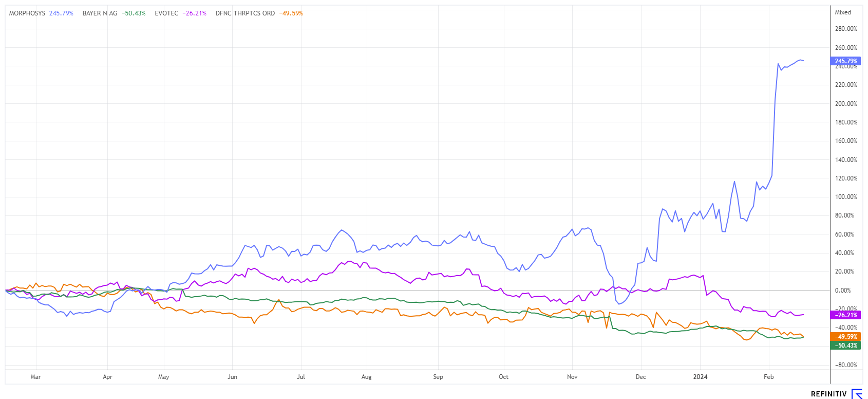
Task: Click MORPHOSYS 245.79% value in legend
Action: pos(61,13)
